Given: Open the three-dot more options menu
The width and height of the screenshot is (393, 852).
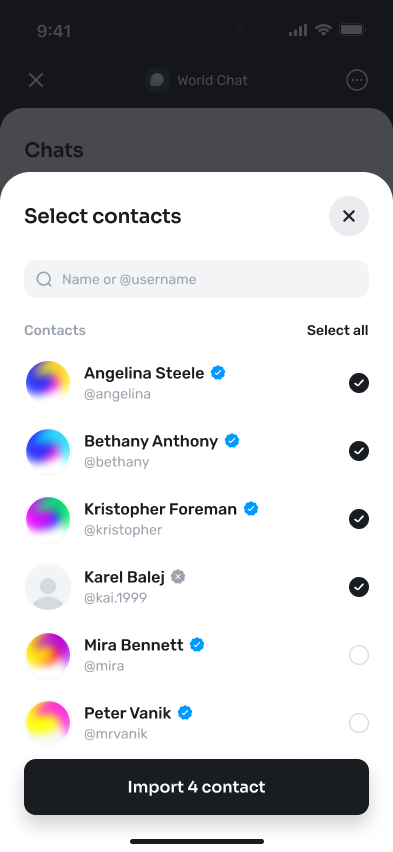Looking at the screenshot, I should (357, 80).
